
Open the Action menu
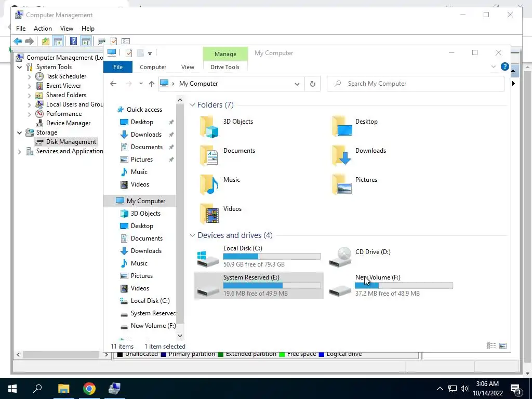pos(43,29)
